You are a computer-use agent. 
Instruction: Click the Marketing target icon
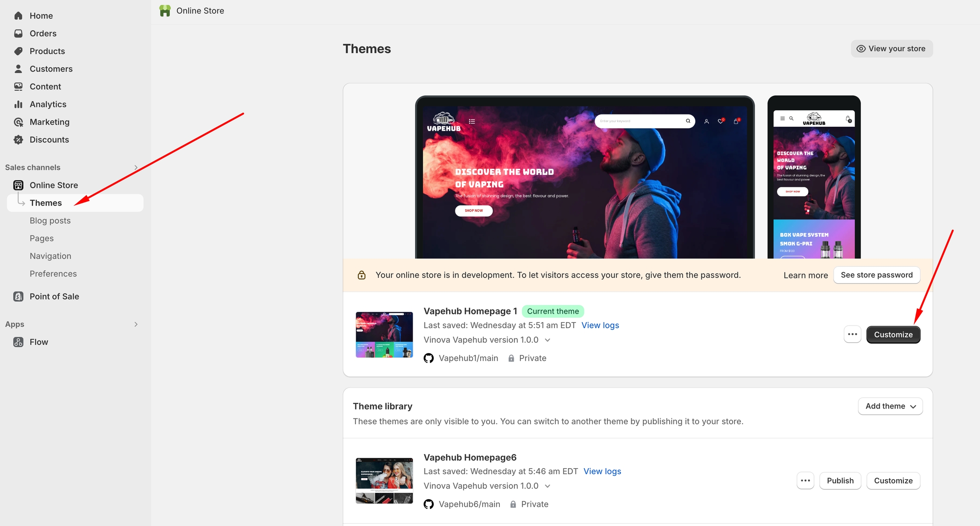click(18, 122)
